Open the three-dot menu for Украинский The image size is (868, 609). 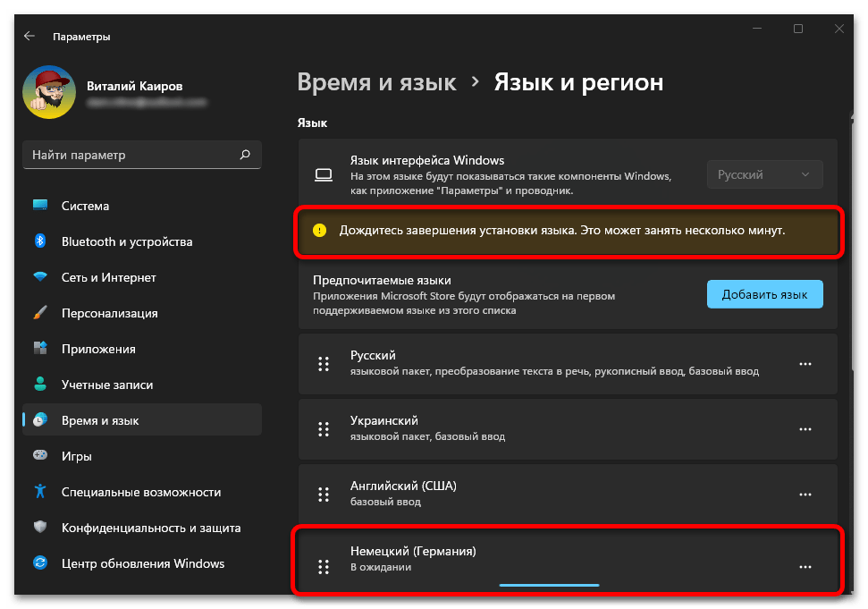click(805, 429)
